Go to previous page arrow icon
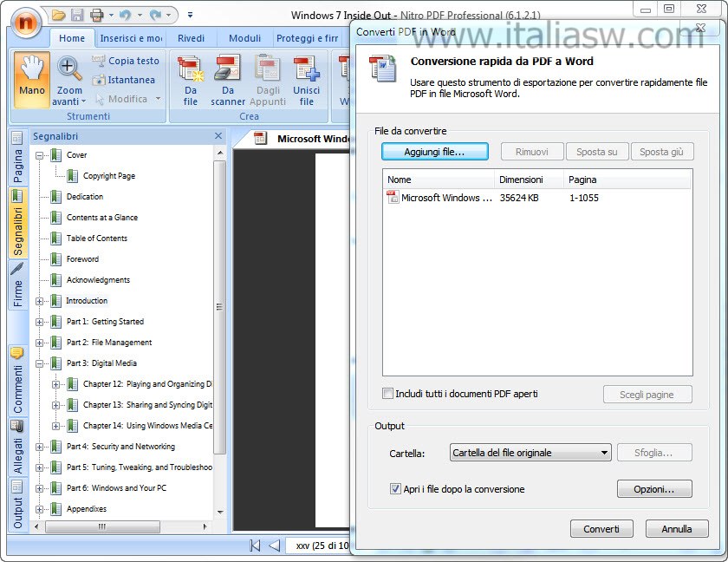Image resolution: width=728 pixels, height=562 pixels. tap(275, 546)
